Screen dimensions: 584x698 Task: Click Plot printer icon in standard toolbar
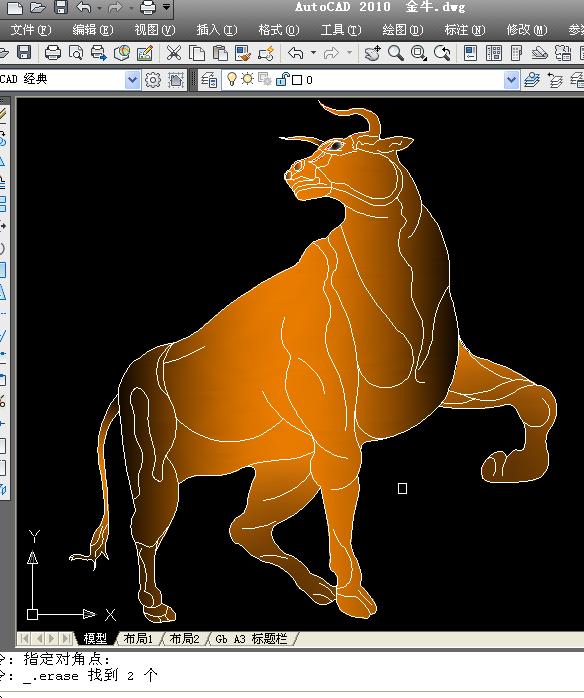(x=53, y=53)
